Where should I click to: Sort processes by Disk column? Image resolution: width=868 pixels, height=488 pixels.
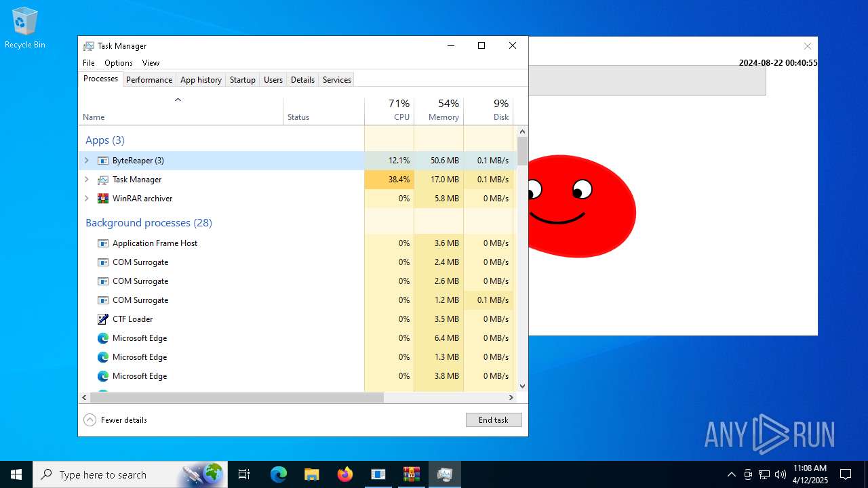488,110
